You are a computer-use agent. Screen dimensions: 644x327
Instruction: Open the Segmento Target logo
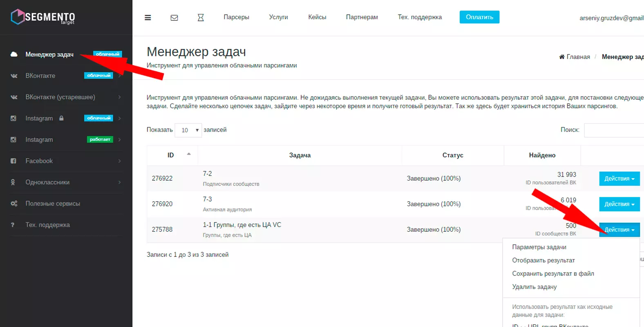coord(43,17)
